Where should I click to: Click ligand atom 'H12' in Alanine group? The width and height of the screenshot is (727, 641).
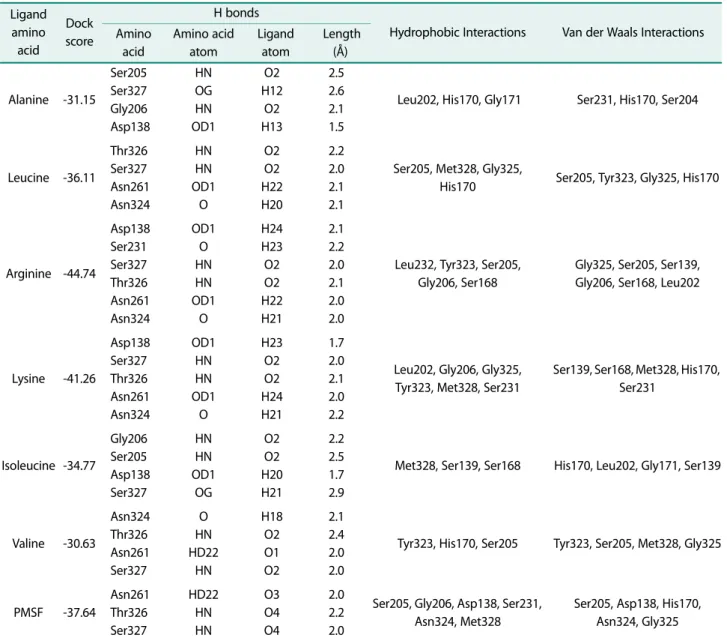[x=272, y=91]
